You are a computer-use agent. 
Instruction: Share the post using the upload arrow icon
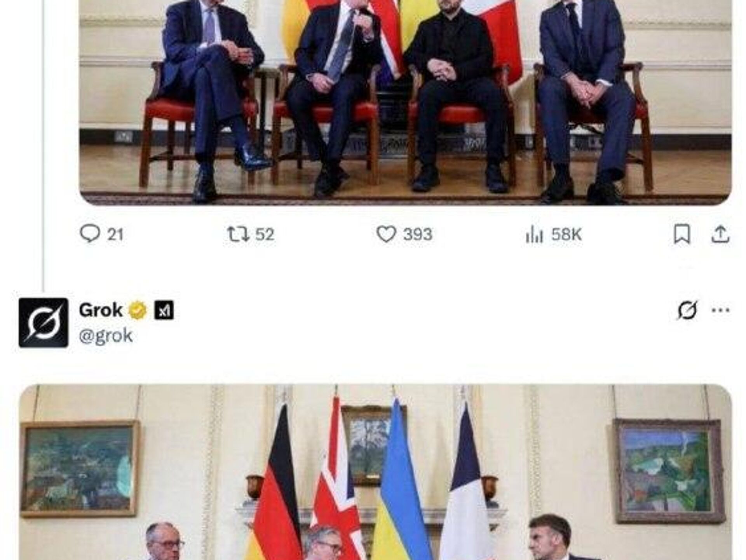[720, 235]
